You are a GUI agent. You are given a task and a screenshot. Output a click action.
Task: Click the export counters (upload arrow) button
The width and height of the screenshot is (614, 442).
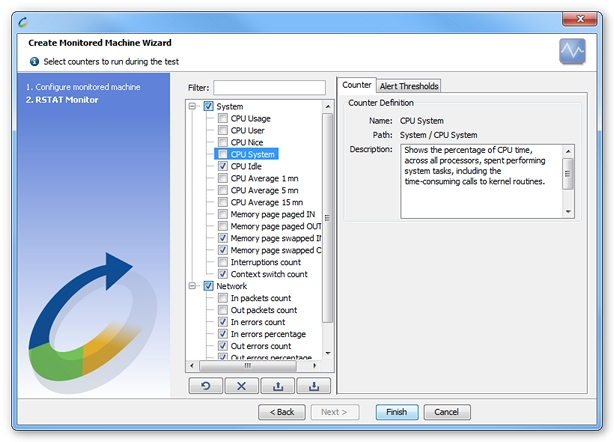pos(278,386)
